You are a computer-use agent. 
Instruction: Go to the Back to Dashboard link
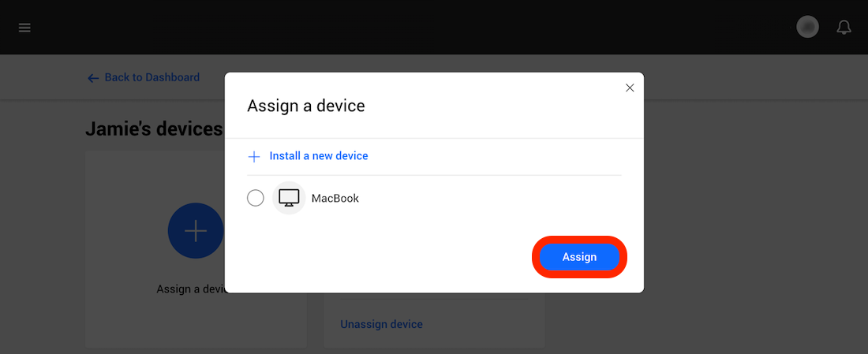[x=152, y=77]
